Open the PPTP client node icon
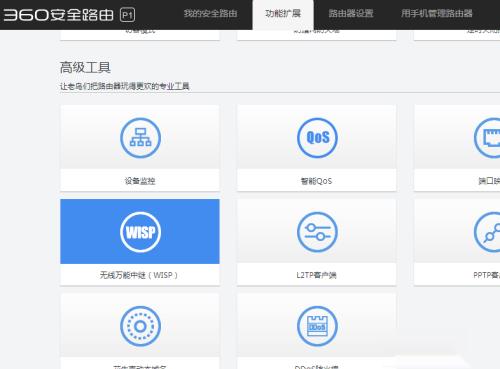Screen dimensions: 500x369 (487, 232)
